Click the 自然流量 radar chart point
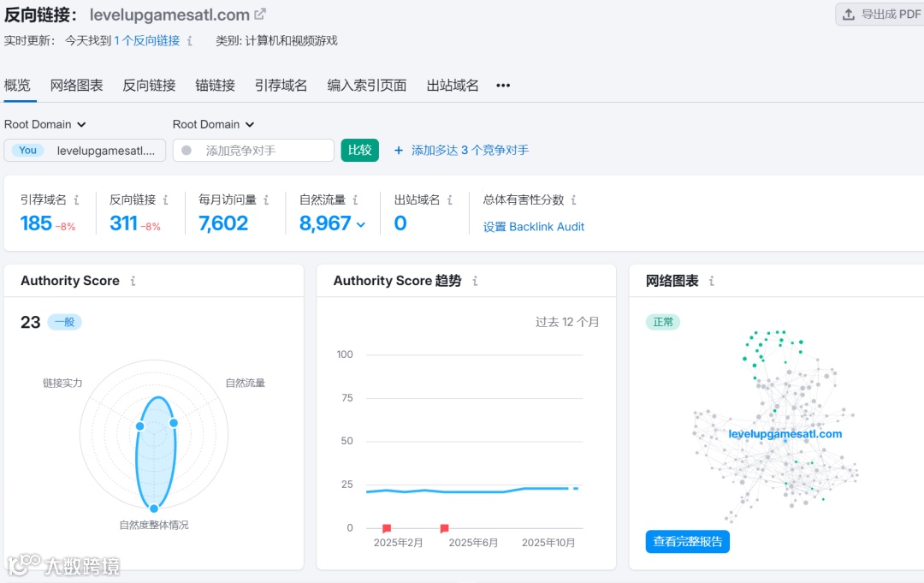Image resolution: width=924 pixels, height=583 pixels. pos(173,423)
